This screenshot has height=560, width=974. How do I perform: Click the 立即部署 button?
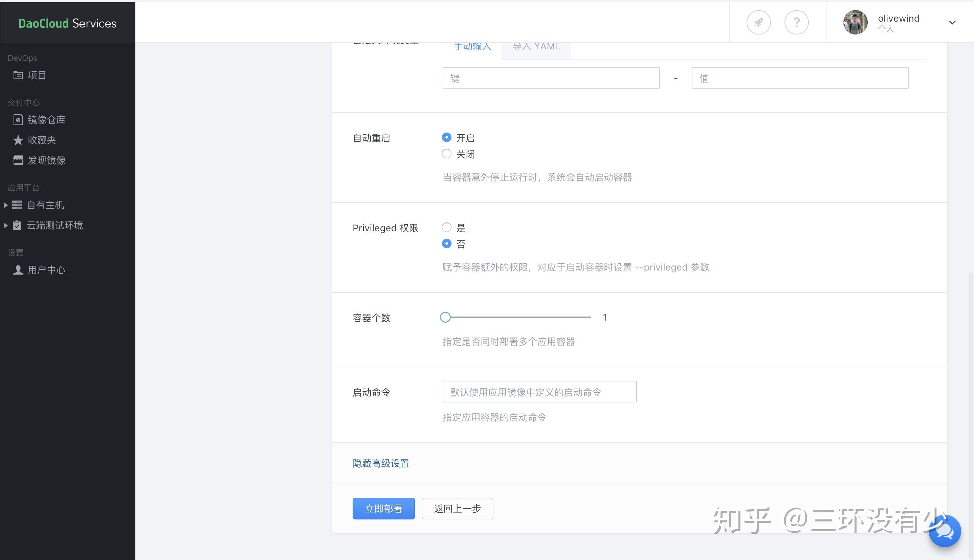click(383, 509)
